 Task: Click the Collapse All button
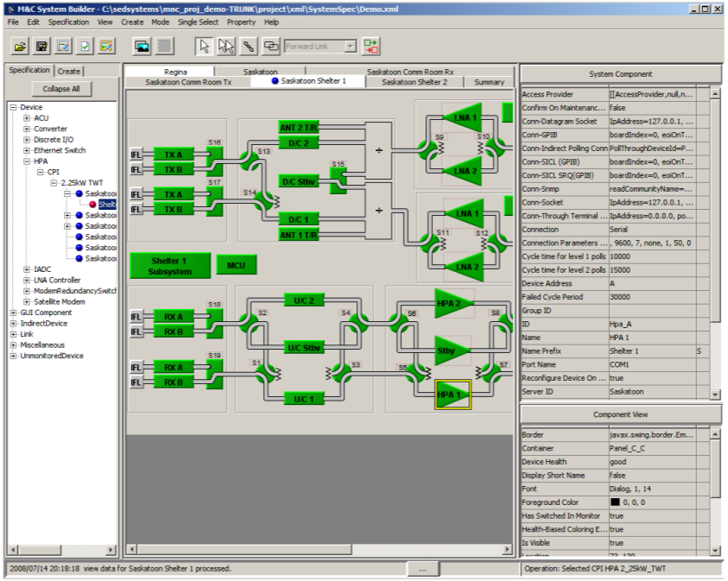point(61,89)
